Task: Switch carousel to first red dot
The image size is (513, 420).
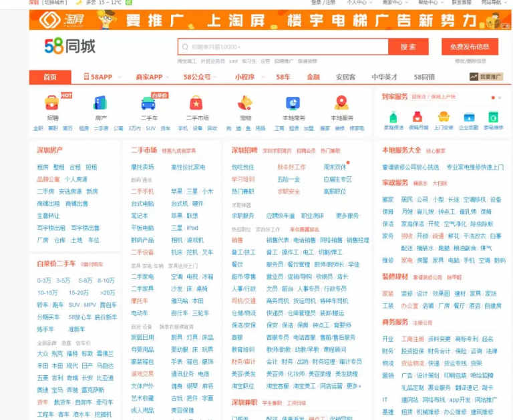Action: click(493, 97)
